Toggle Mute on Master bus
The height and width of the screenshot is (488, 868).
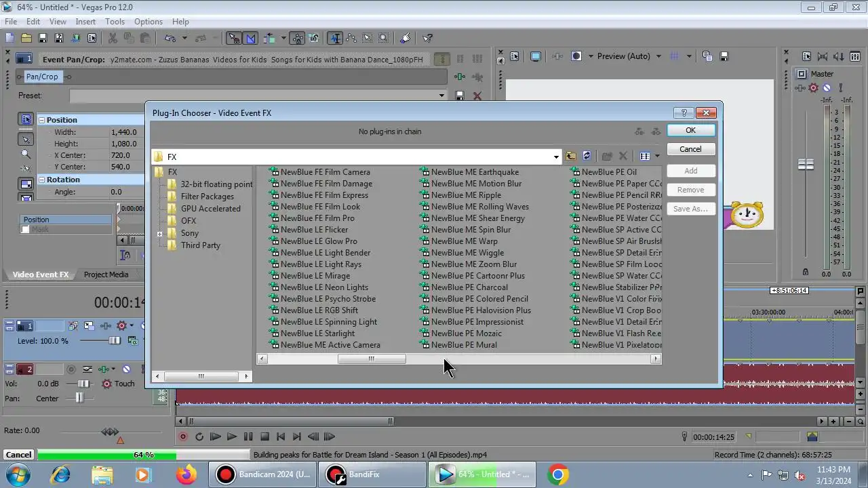point(827,87)
